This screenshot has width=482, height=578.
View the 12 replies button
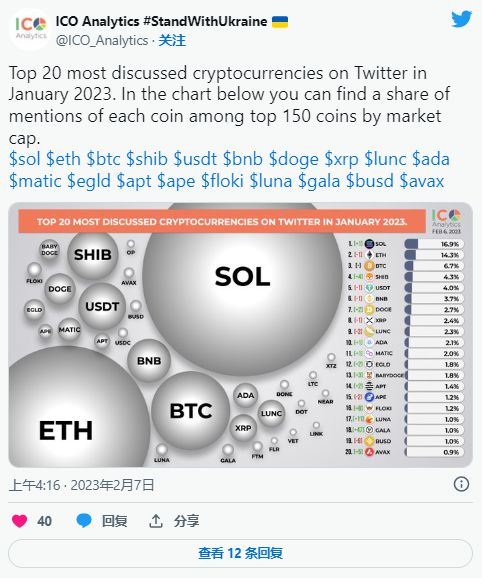(x=240, y=553)
